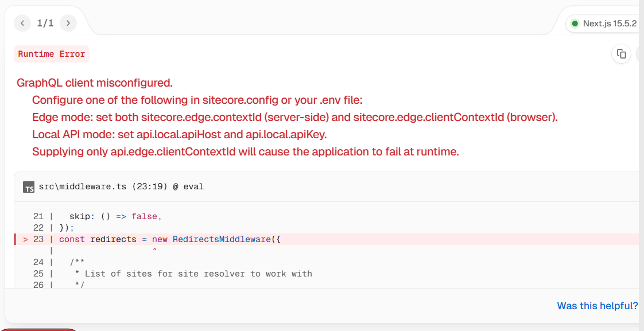Viewport: 644px width, 331px height.
Task: Click the red issues pill at bottom-left
Action: [x=39, y=330]
